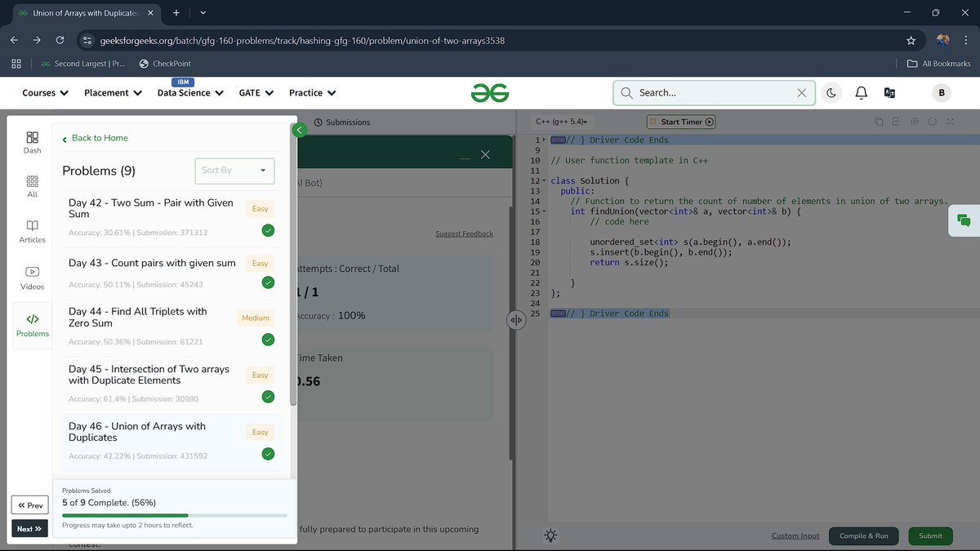
Task: Open the Videos sidebar section
Action: pyautogui.click(x=32, y=278)
